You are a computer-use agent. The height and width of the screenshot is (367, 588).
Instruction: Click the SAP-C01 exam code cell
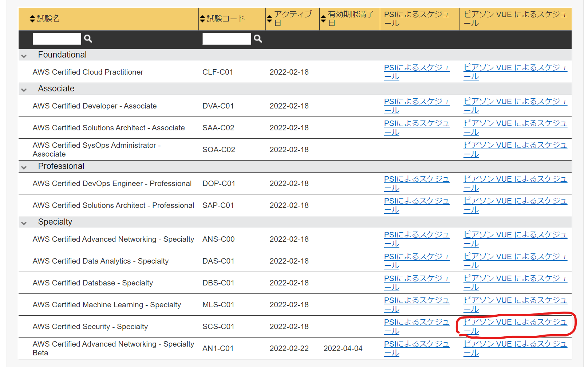218,205
